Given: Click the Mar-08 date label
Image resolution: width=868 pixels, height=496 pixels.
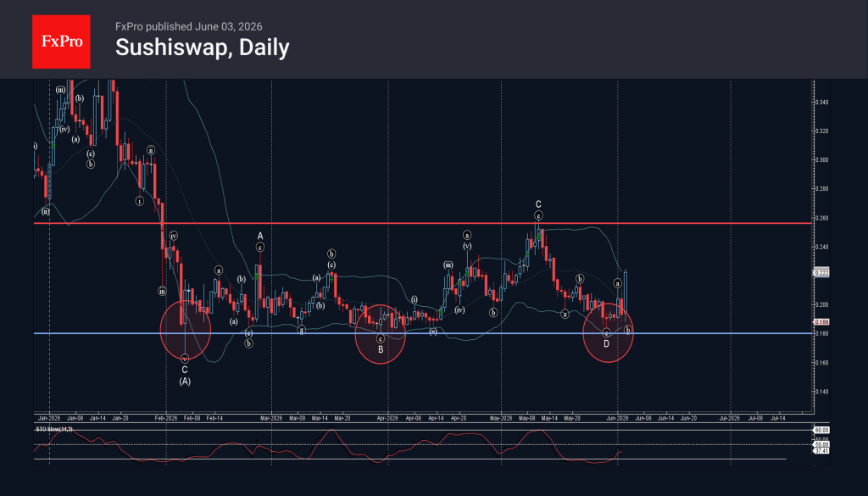Looking at the screenshot, I should pos(298,419).
